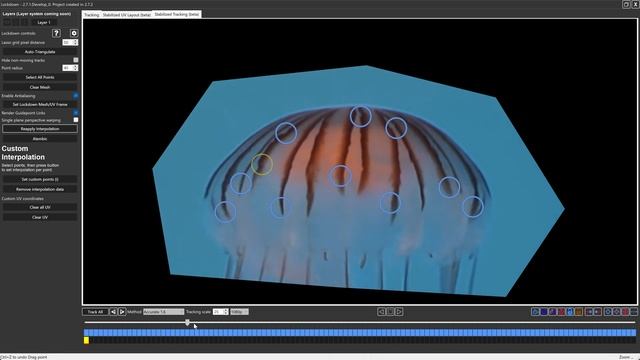Screen dimensions: 640x360
Task: Open the Lockdown controls settings gear icon
Action: pyautogui.click(x=74, y=33)
